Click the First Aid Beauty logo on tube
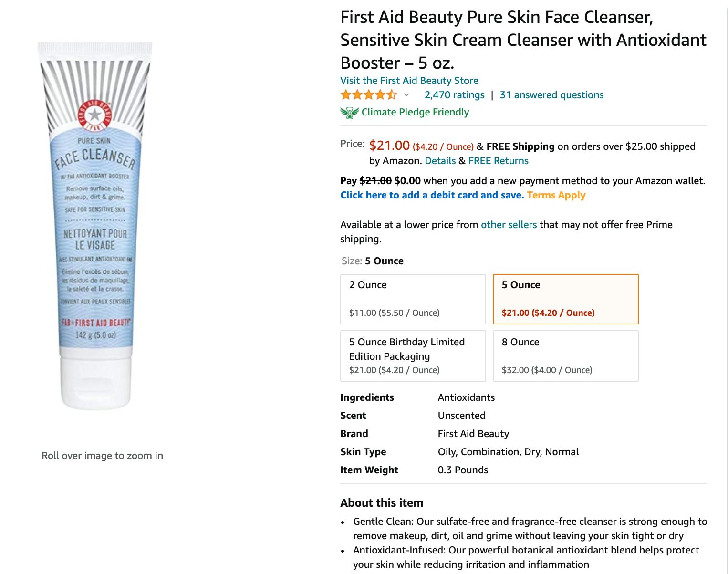The image size is (728, 574). 95,115
